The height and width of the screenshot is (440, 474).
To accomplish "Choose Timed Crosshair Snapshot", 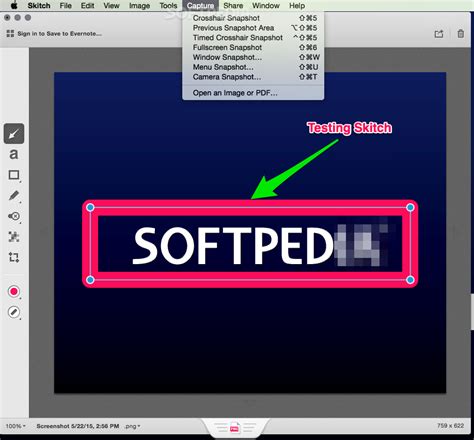I will coord(253,38).
